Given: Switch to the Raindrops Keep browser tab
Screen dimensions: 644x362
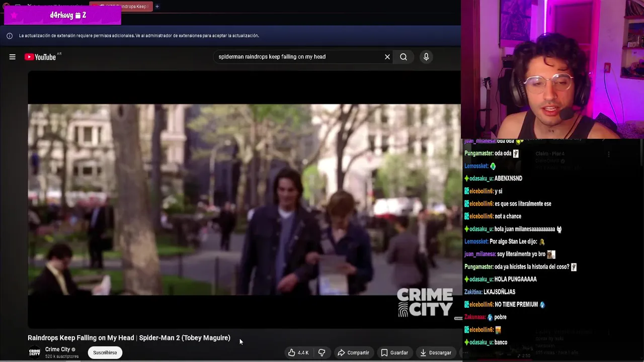Looking at the screenshot, I should coord(121,7).
